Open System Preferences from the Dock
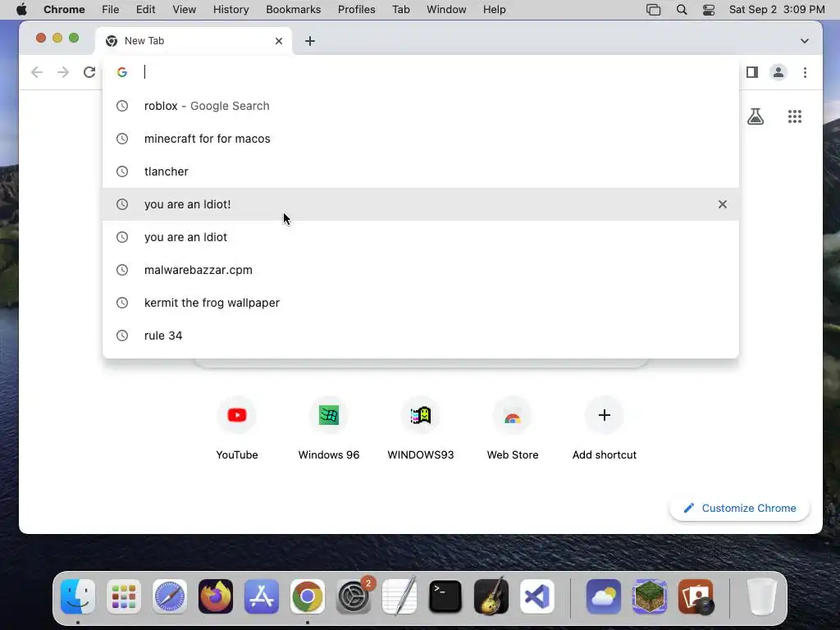Viewport: 840px width, 630px height. (x=354, y=596)
